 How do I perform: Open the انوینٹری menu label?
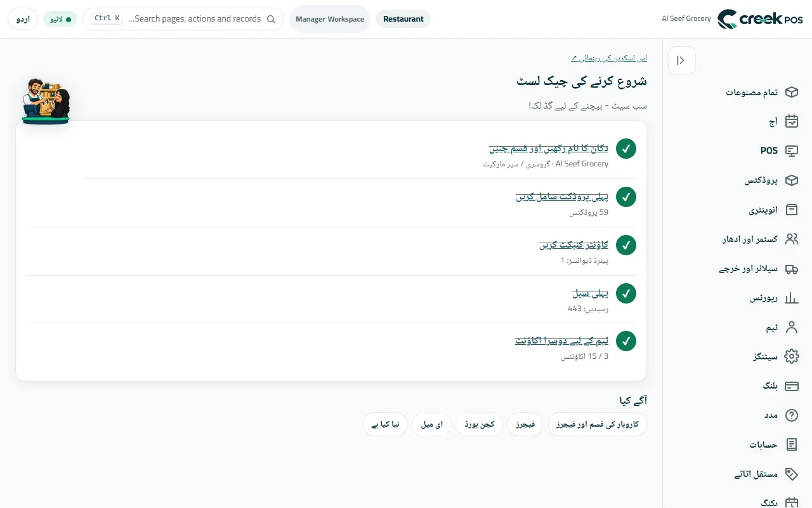click(763, 210)
